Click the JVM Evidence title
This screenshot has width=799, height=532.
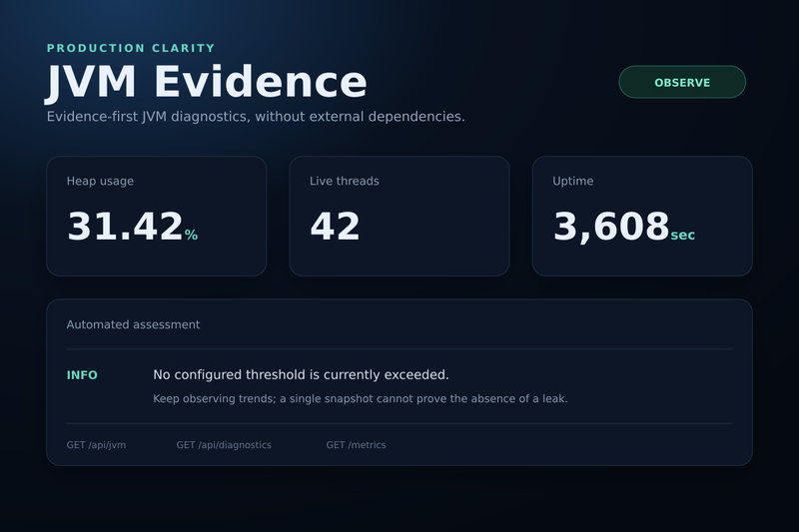(x=207, y=82)
